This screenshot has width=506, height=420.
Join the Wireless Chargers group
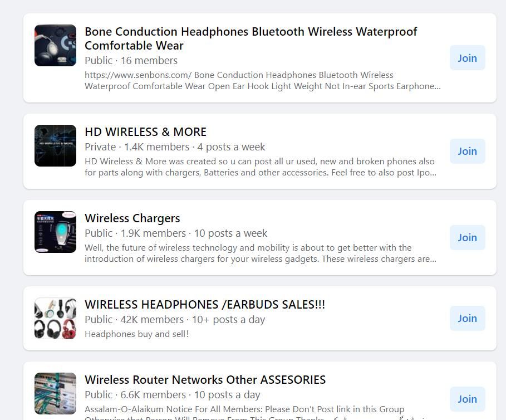click(467, 238)
